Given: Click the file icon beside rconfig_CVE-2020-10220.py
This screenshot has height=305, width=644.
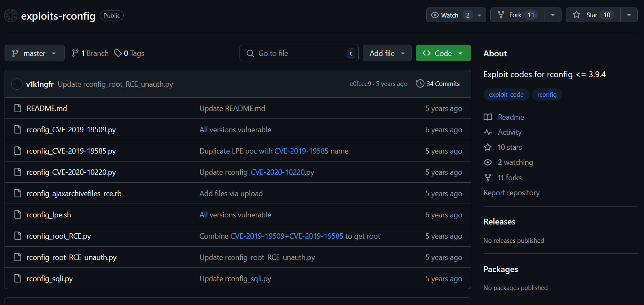Looking at the screenshot, I should coord(17,172).
